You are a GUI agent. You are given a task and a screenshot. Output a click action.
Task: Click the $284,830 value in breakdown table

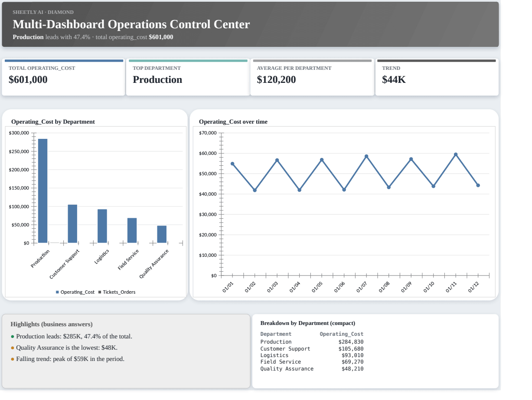[x=351, y=342]
